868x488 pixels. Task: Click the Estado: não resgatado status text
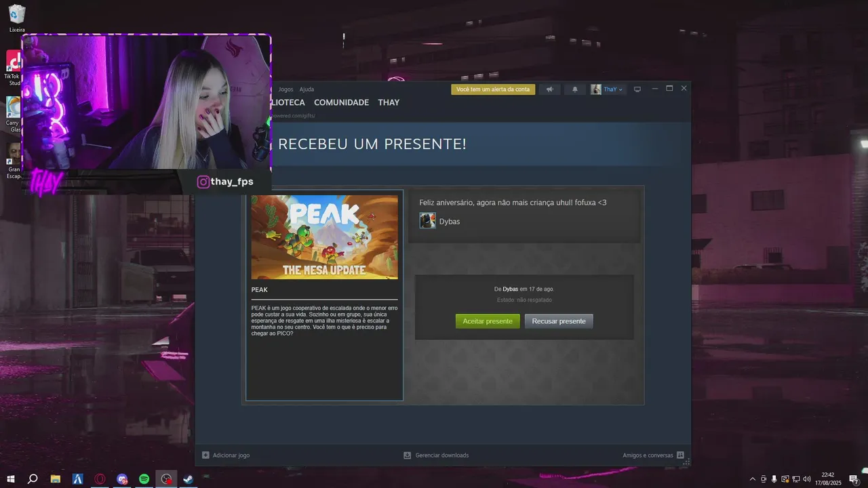tap(524, 300)
